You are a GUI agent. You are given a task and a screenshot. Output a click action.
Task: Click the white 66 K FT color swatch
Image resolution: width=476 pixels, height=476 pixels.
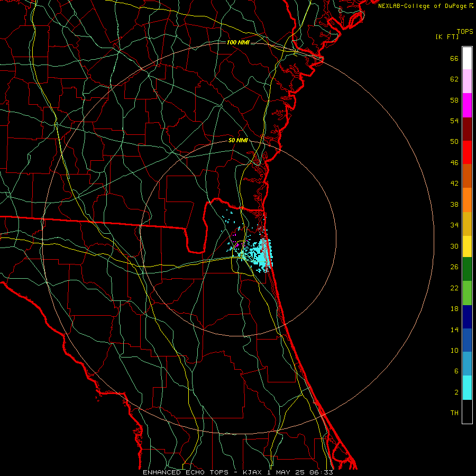coord(467,58)
